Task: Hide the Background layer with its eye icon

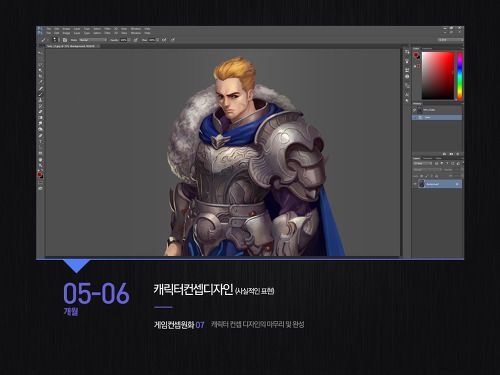Action: click(x=415, y=184)
